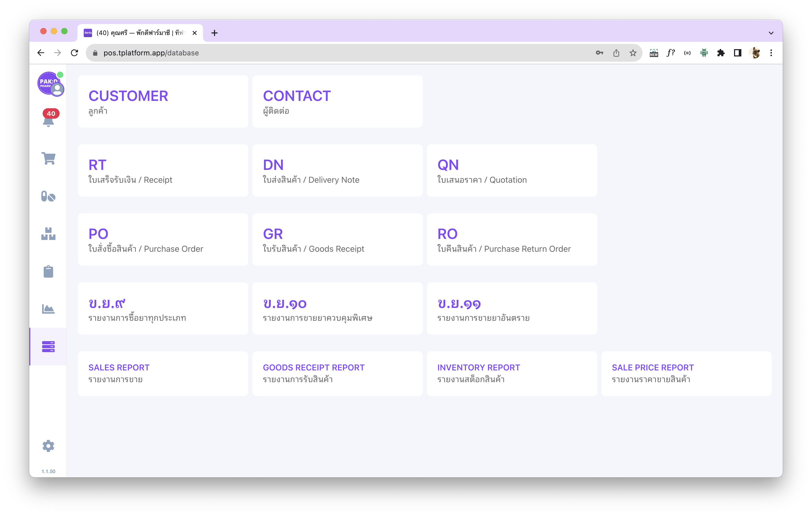Viewport: 812px width, 516px height.
Task: Click the address bar URL field
Action: point(337,53)
